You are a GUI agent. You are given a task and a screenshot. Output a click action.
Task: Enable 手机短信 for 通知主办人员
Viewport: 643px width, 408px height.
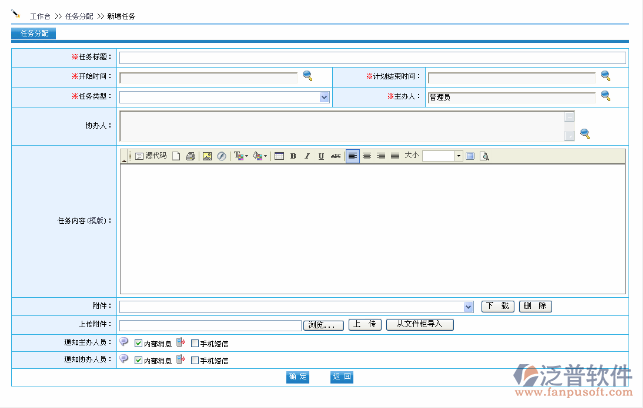tap(194, 343)
